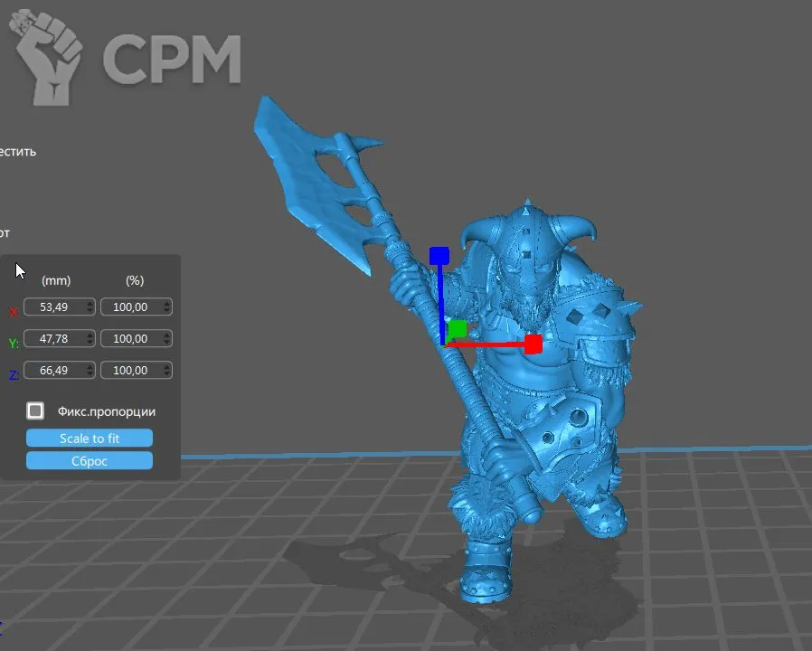Click the Y mm field spinner arrows

point(90,339)
